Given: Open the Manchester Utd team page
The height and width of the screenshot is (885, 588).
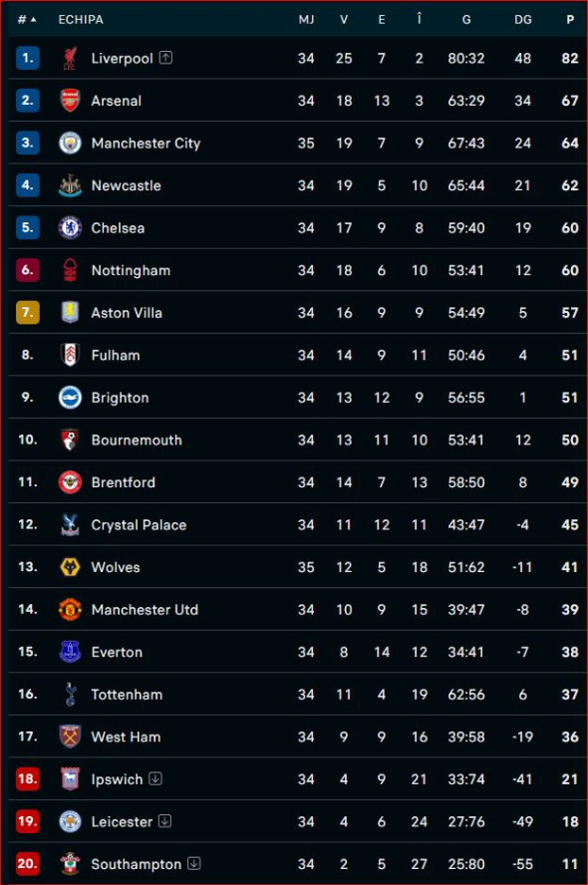Looking at the screenshot, I should click(x=146, y=609).
